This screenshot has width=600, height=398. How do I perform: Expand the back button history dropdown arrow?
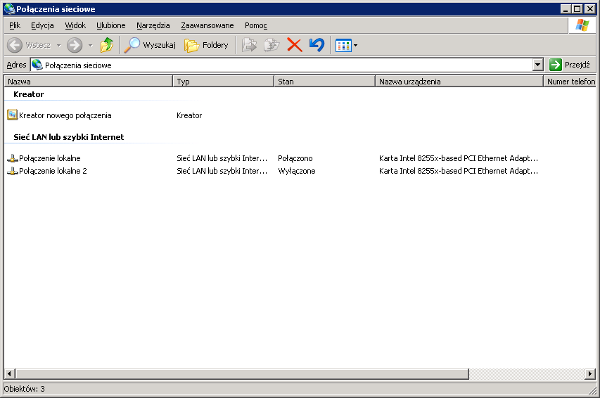[59, 45]
